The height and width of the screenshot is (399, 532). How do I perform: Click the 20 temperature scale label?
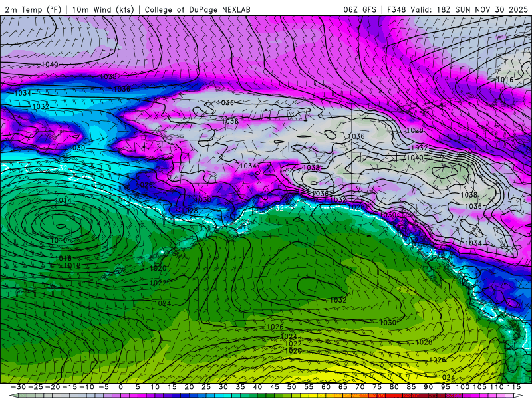tap(189, 387)
